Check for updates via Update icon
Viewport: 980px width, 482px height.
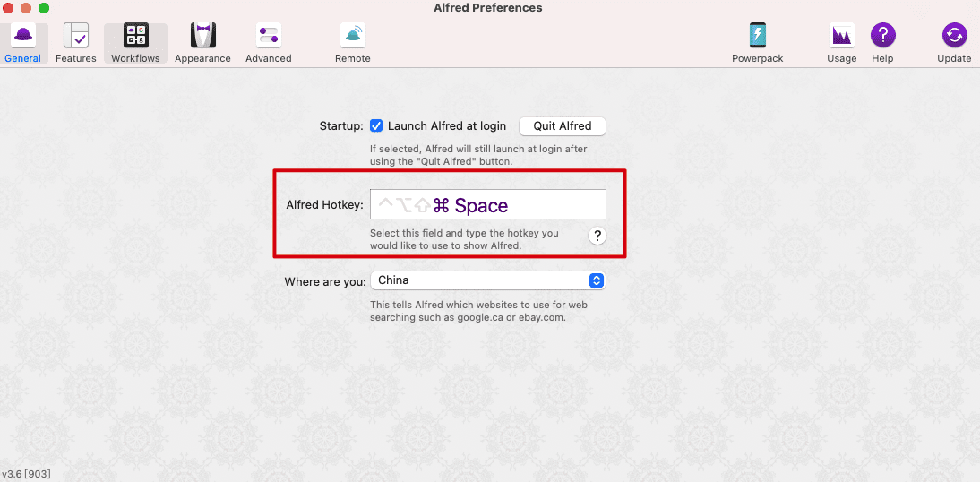coord(954,36)
